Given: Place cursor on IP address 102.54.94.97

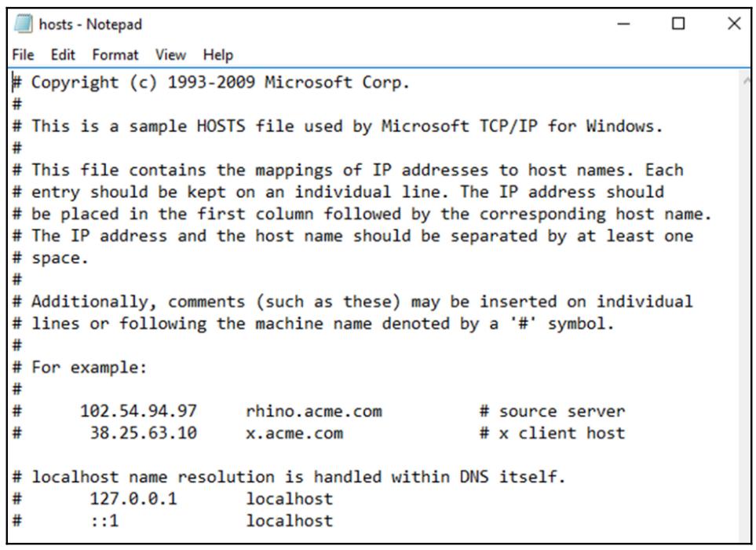Looking at the screenshot, I should [138, 411].
